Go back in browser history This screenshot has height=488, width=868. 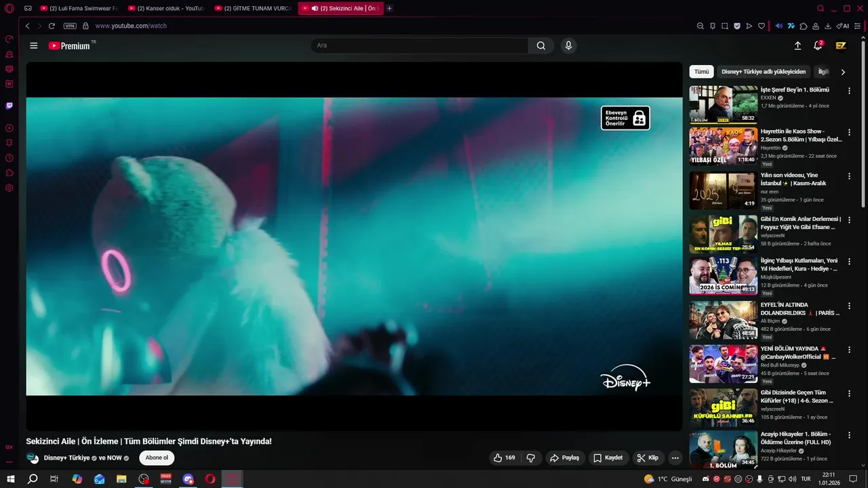click(28, 26)
